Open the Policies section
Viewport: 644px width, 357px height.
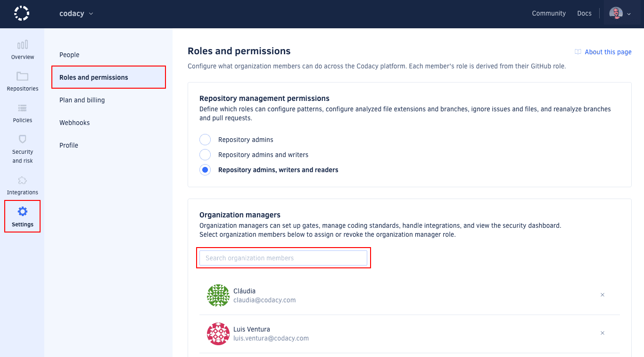[x=22, y=112]
